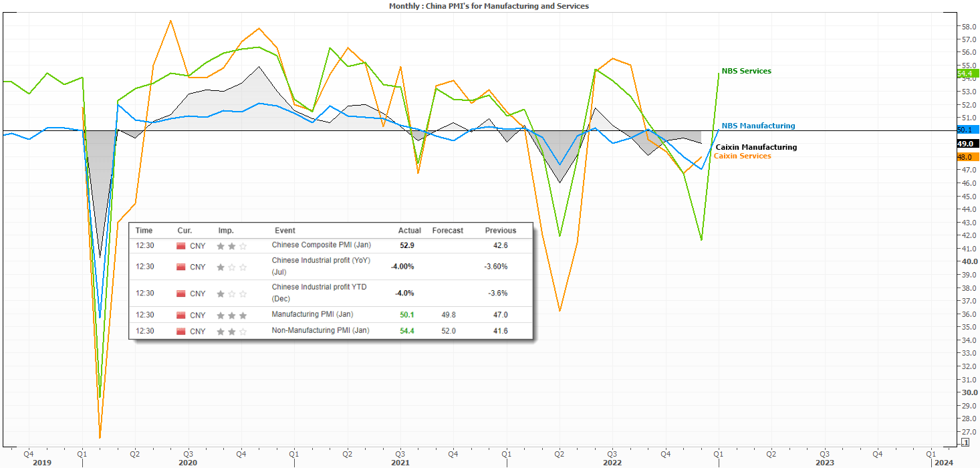Screen dimensions: 980x468
Task: Click the 12:30 time in the Composite PMI row
Action: click(145, 245)
